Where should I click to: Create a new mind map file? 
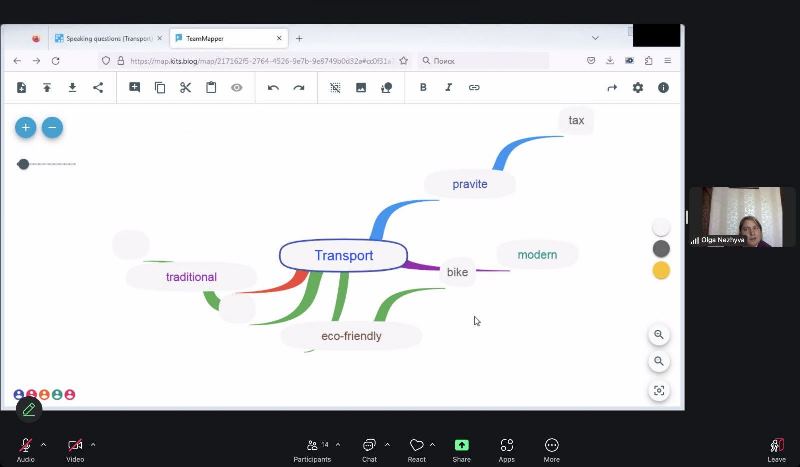click(21, 88)
